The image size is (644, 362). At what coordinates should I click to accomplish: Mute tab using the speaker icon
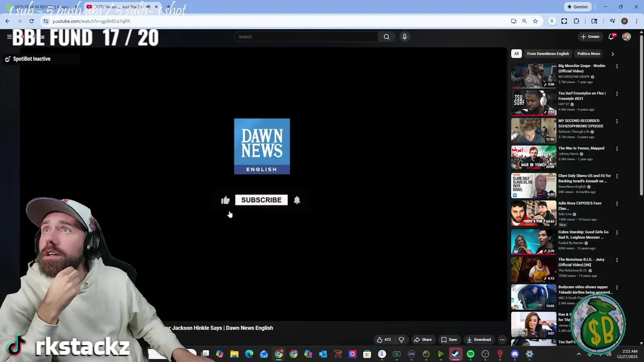click(x=148, y=7)
